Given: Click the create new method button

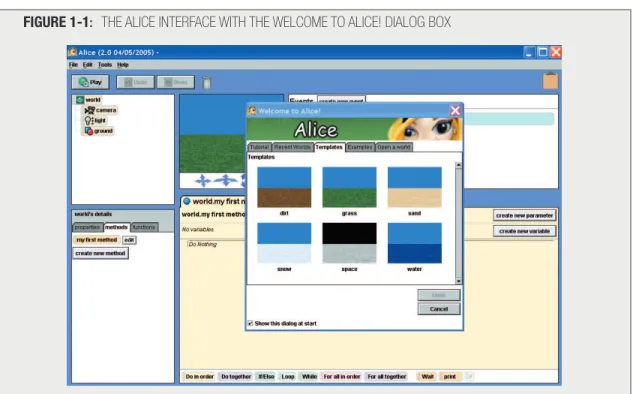Looking at the screenshot, I should tap(101, 253).
